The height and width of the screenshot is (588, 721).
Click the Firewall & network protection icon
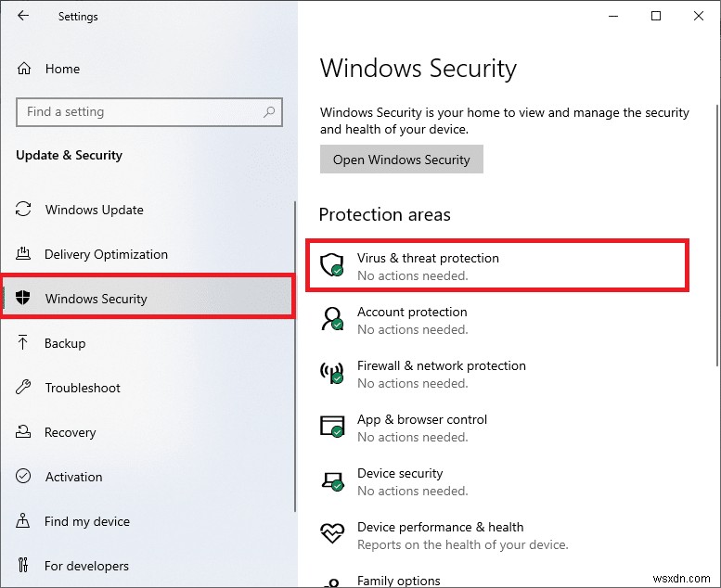(x=332, y=374)
